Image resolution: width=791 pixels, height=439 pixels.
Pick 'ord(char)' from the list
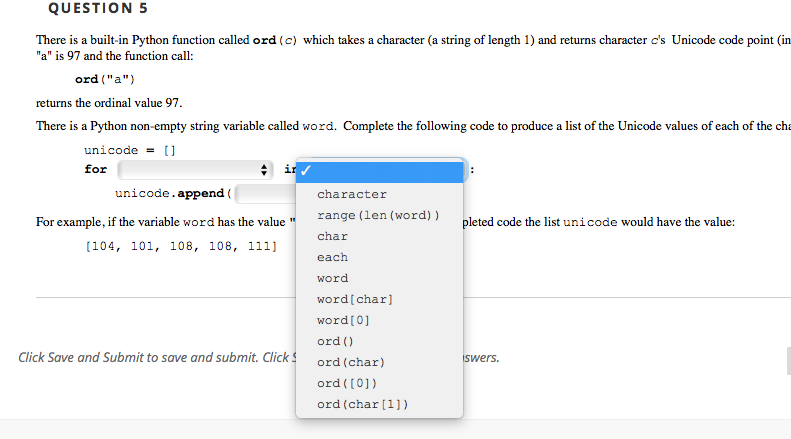[x=351, y=362]
